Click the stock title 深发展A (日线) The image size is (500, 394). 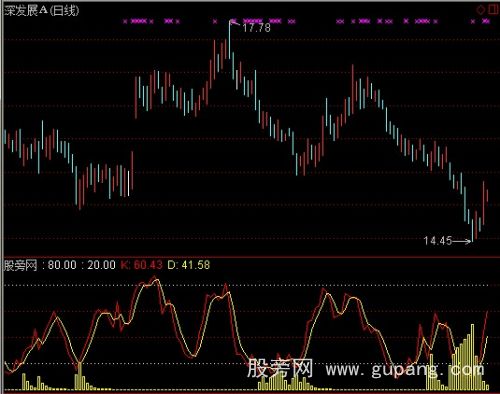tap(42, 11)
